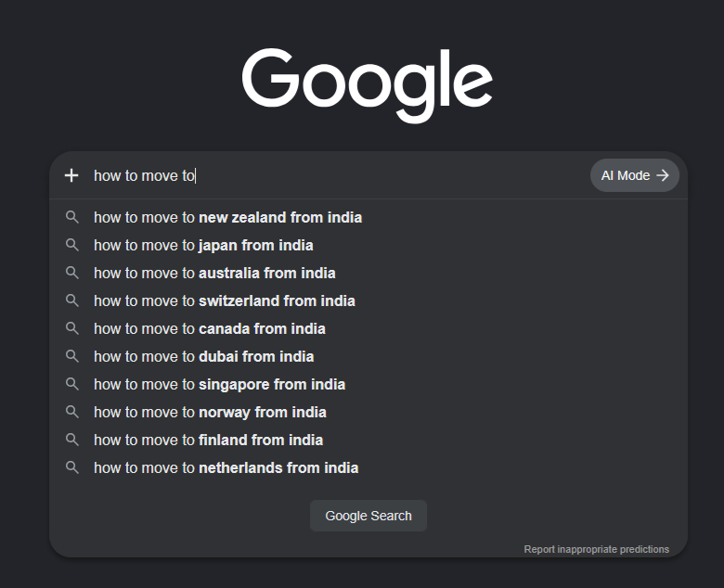Screen dimensions: 724x588
Task: Click the search icon next to the switzerland suggestion
Action: pos(72,300)
